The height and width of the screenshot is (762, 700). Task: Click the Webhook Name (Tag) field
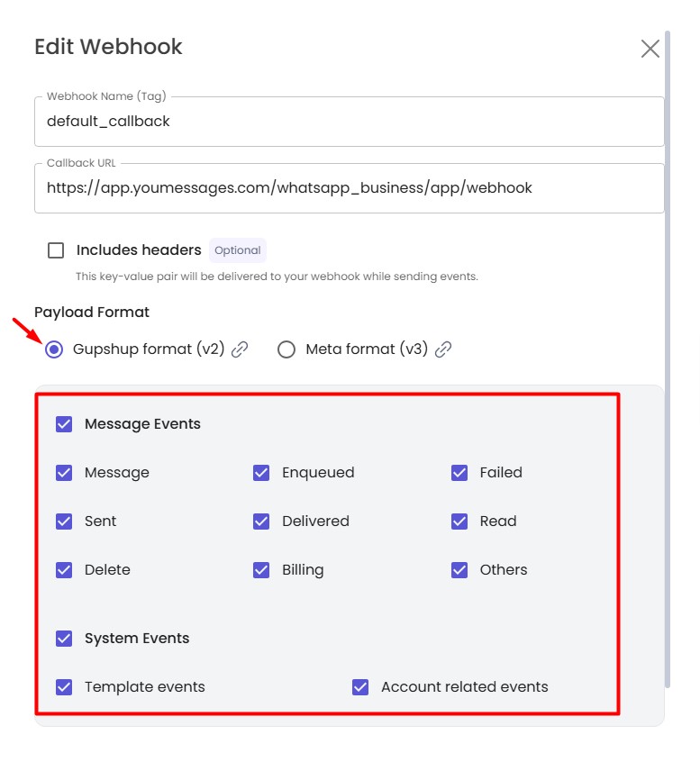349,122
